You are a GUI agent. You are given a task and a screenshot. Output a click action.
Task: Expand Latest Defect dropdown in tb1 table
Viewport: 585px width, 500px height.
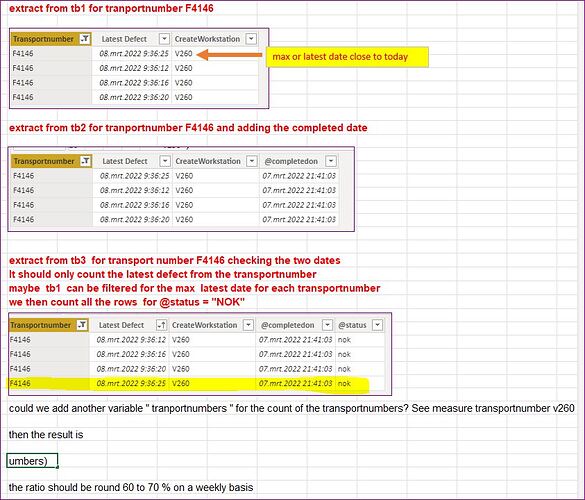[164, 39]
